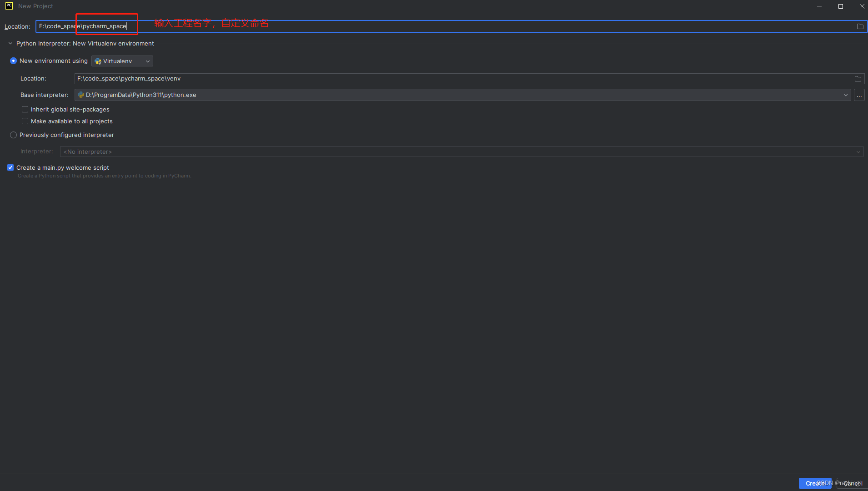This screenshot has width=868, height=491.
Task: Click the PyCharm logo in title bar
Action: click(9, 6)
